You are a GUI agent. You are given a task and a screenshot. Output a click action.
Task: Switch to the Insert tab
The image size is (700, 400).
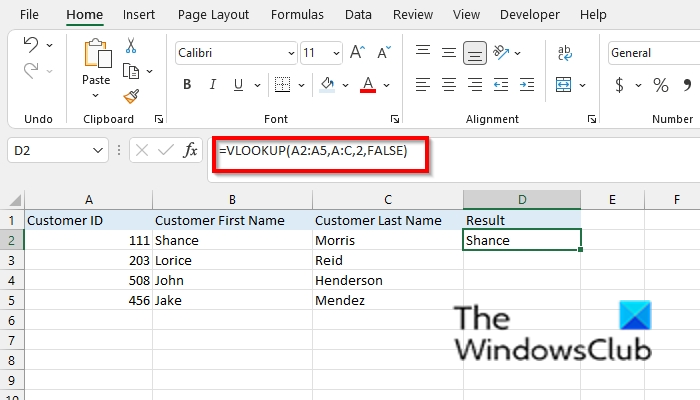tap(139, 15)
